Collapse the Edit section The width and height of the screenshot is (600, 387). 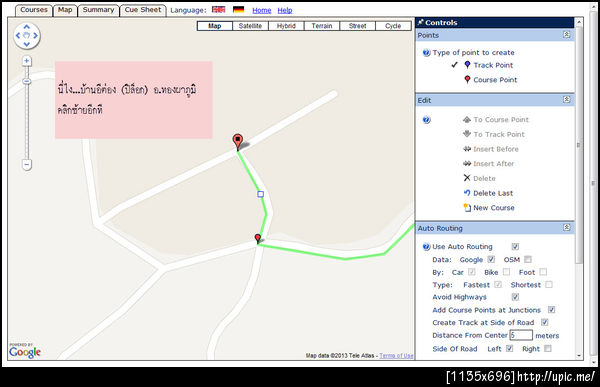pos(567,100)
